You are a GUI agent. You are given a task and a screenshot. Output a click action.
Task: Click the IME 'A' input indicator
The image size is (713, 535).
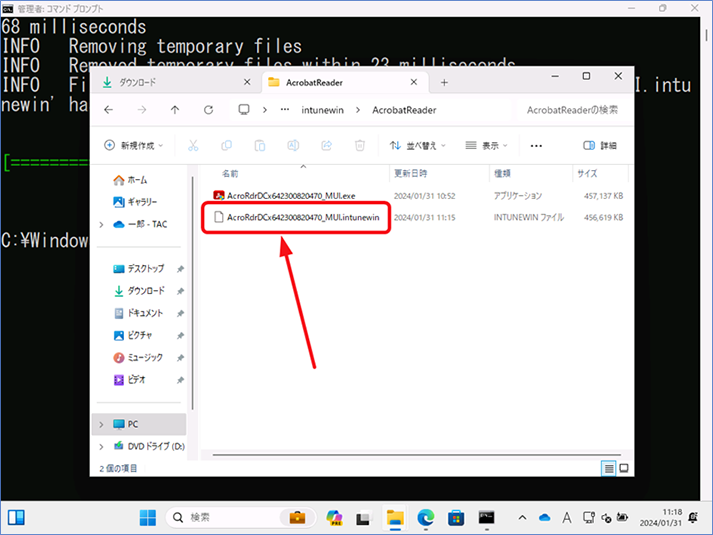(567, 518)
